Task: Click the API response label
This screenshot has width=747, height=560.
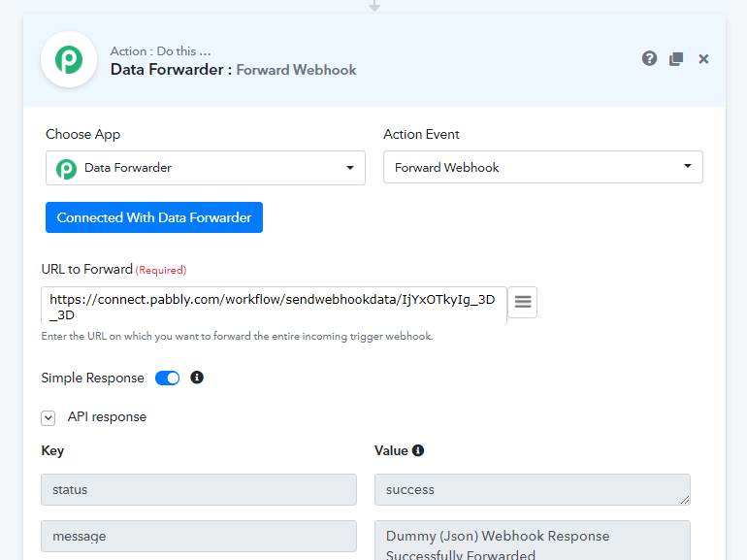Action: coord(107,417)
